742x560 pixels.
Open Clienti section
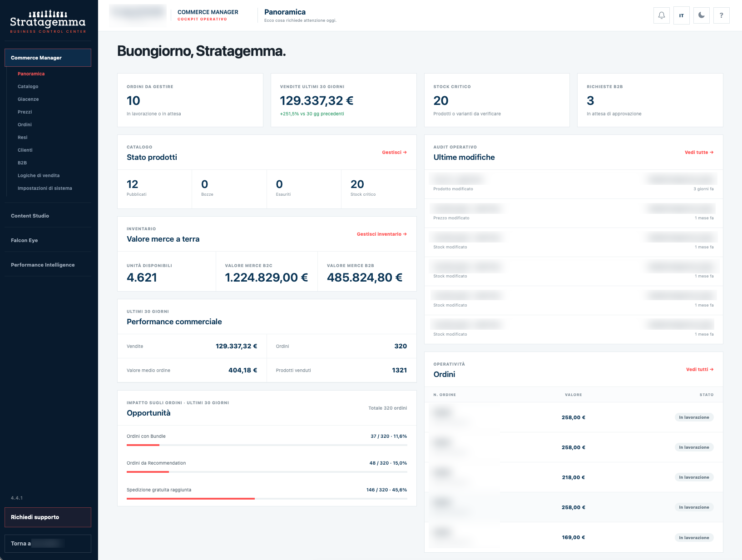(x=25, y=150)
